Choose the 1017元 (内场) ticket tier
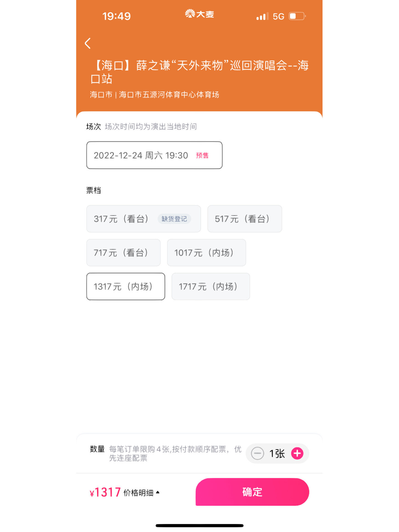The width and height of the screenshot is (399, 532). pyautogui.click(x=206, y=253)
